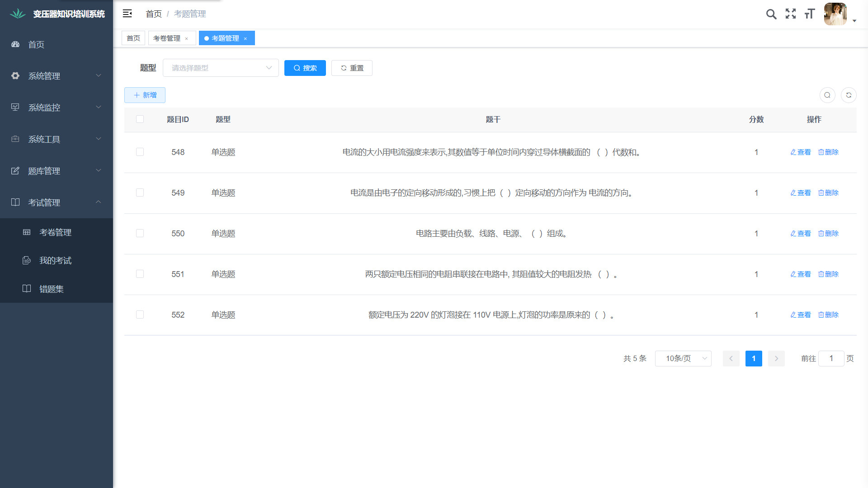Click the 新增 button

pos(145,95)
